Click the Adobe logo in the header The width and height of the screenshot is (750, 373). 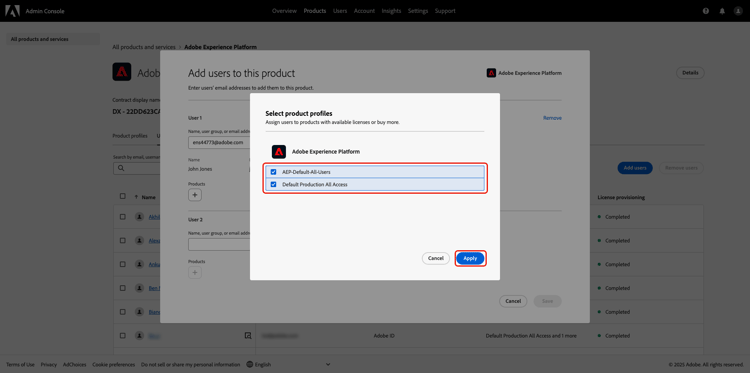pos(12,11)
